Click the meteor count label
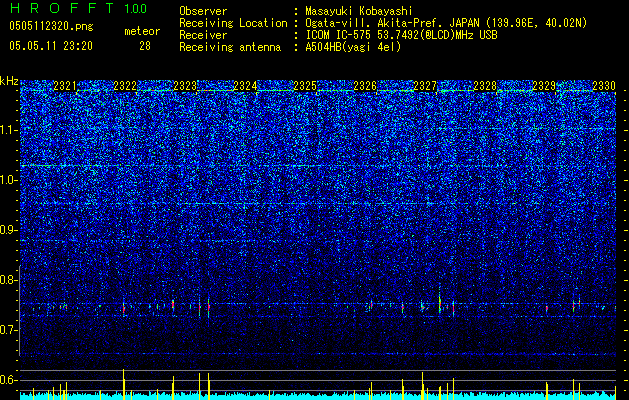Screen dimensions: 629x400 142,31
